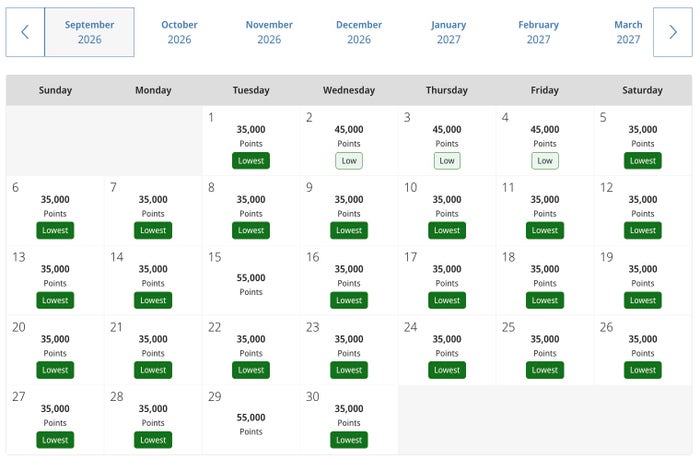This screenshot has height=459, width=700.
Task: Select September 2 Low 45,000 points
Action: click(349, 141)
